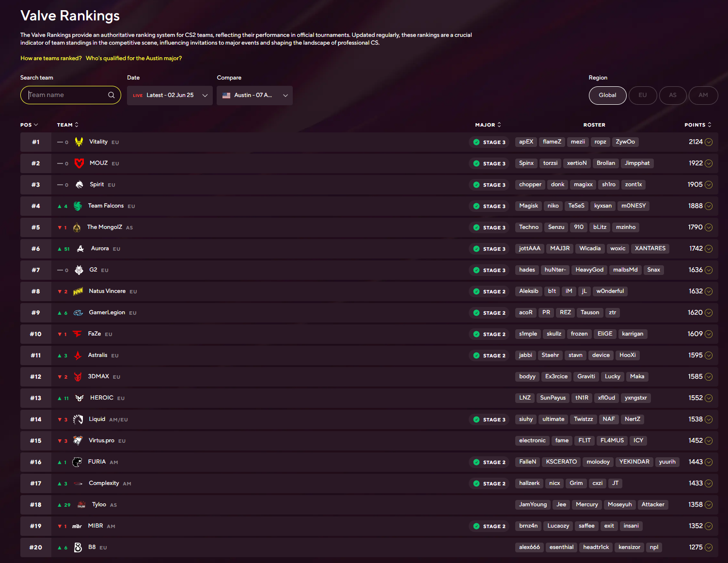Screen dimensions: 728x563
Task: Click the karrigan player tag
Action: click(x=633, y=334)
